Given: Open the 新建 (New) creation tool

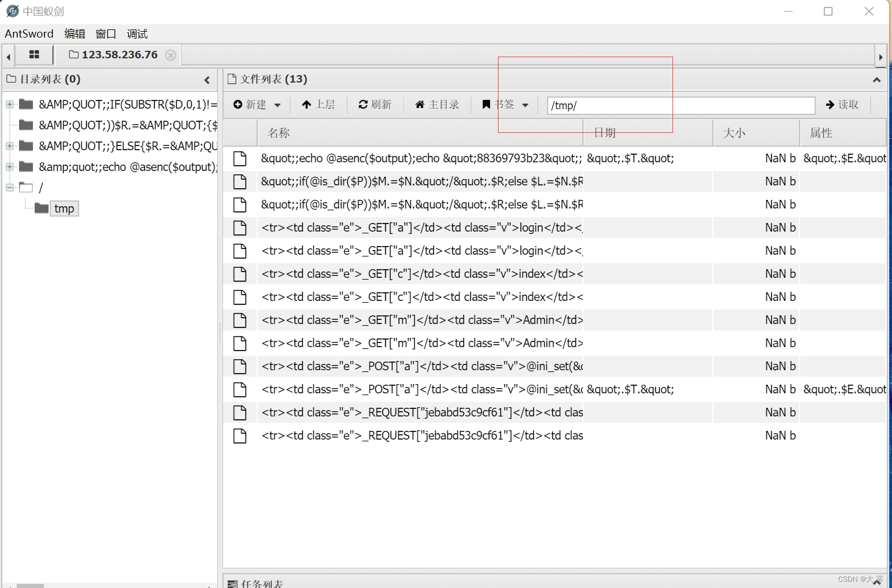Looking at the screenshot, I should [x=252, y=105].
